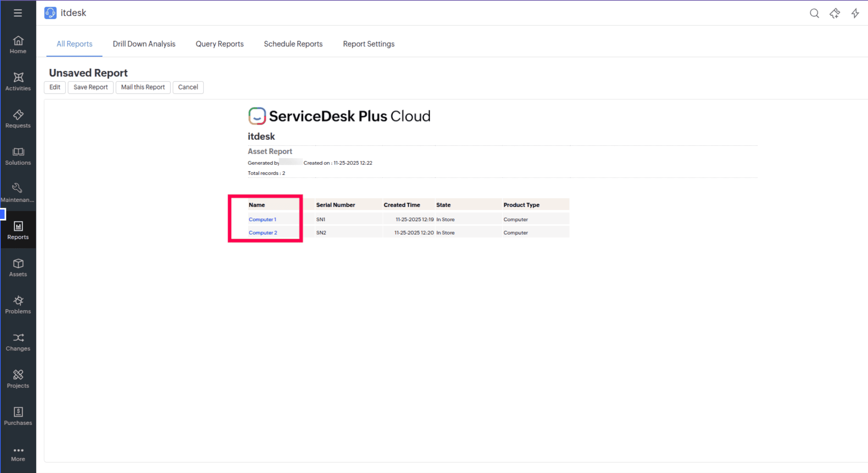This screenshot has height=473, width=868.
Task: Open Activities module in sidebar
Action: (18, 82)
